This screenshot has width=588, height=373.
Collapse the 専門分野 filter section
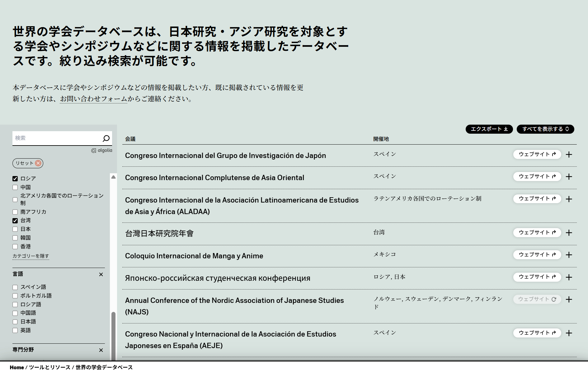coord(101,350)
